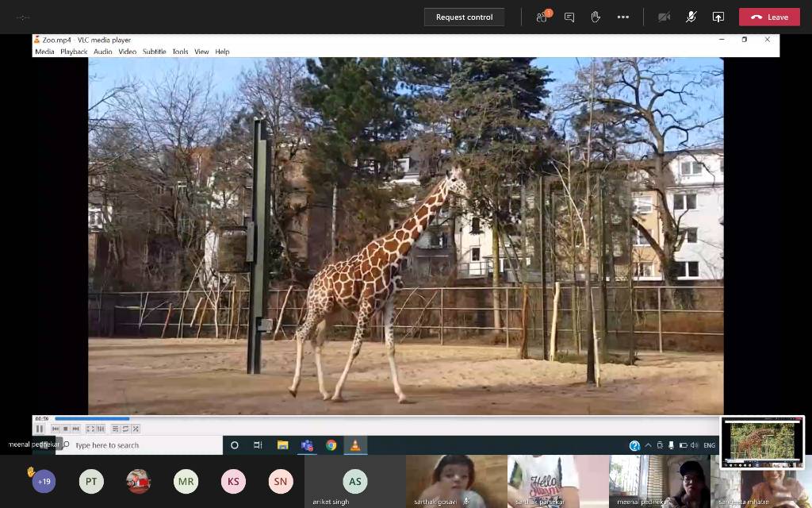Select meenal pednekar's video tile
The image size is (812, 508).
pyautogui.click(x=659, y=482)
